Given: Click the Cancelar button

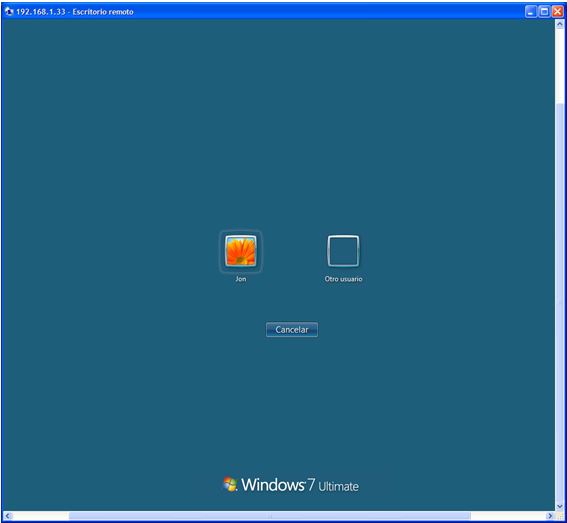Looking at the screenshot, I should tap(292, 329).
